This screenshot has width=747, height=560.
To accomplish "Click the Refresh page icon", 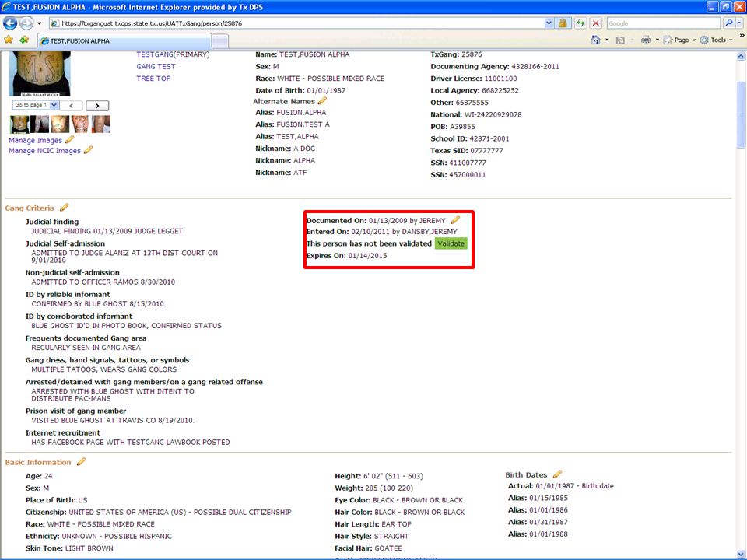I will [x=580, y=23].
